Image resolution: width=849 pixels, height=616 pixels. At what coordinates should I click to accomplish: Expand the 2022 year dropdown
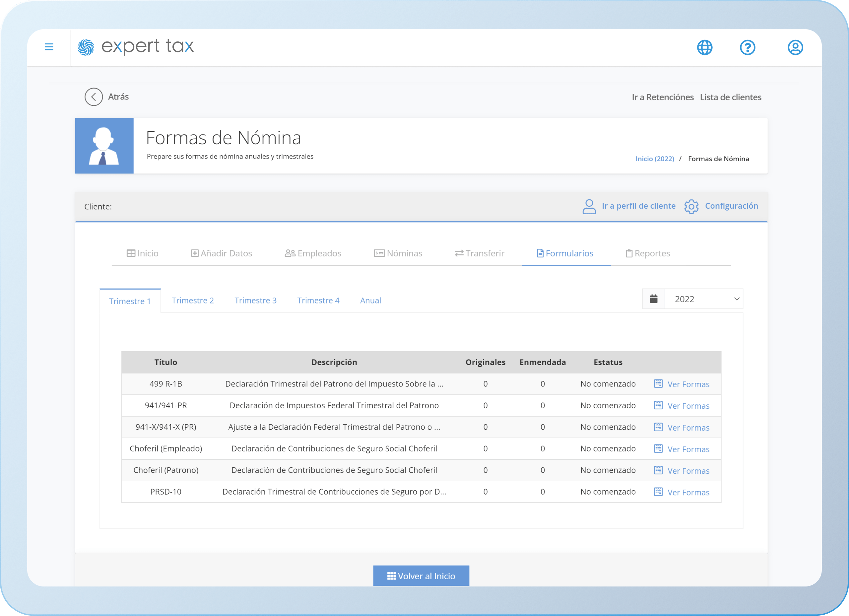[x=704, y=299]
